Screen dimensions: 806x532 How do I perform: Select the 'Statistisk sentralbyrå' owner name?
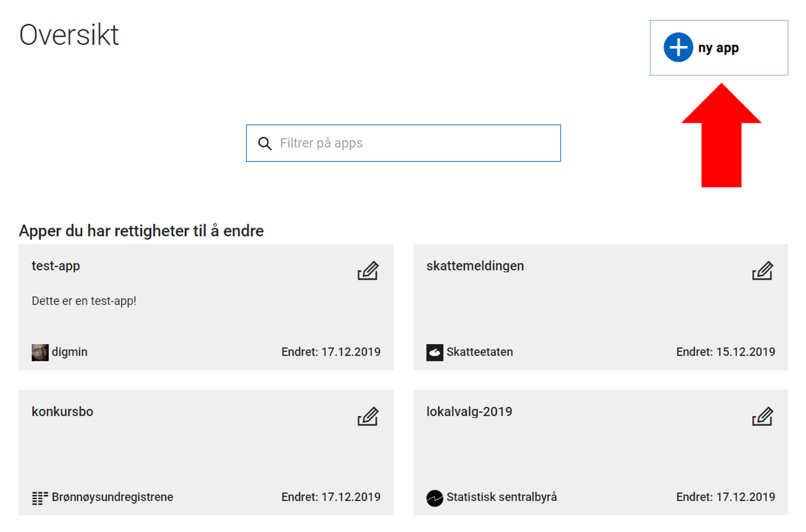coord(502,497)
